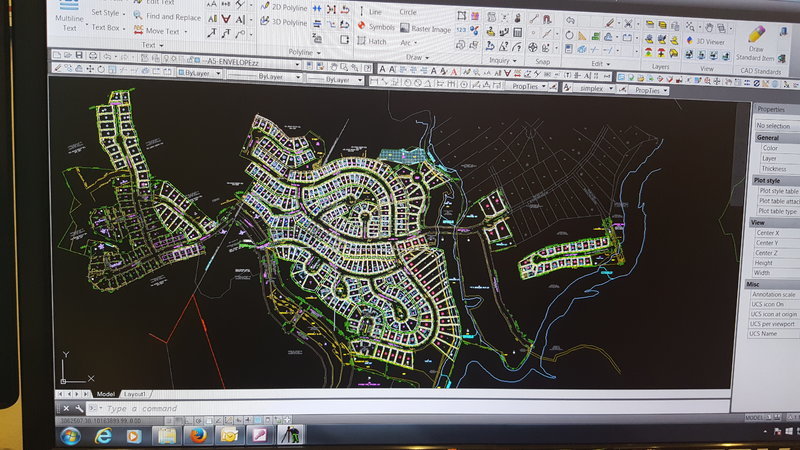
Task: Jump to first layout with tab arrow
Action: tap(61, 394)
